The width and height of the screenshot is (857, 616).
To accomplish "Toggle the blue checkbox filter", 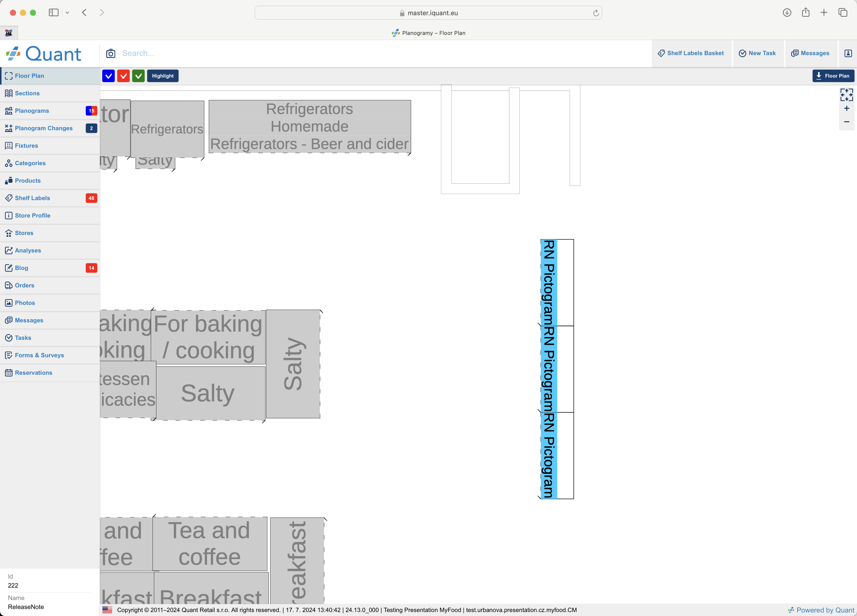I will click(x=108, y=76).
